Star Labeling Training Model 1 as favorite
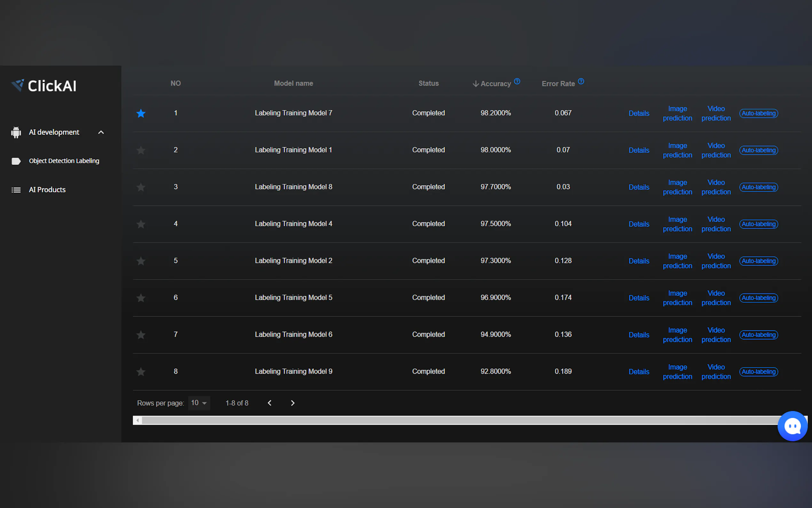This screenshot has height=508, width=812. click(x=141, y=150)
